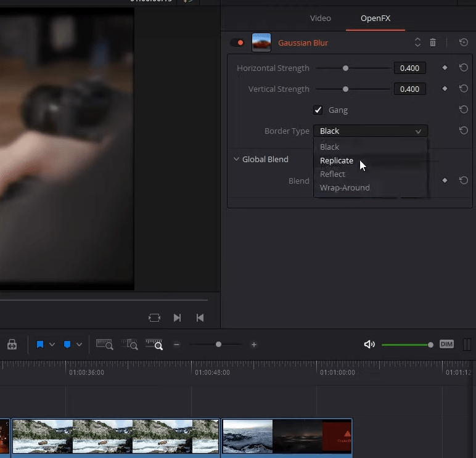Viewport: 476px width, 458px height.
Task: Add a keyframe for Vertical Strength
Action: click(445, 89)
